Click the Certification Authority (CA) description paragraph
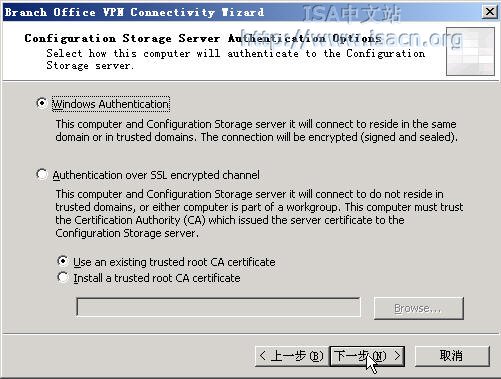The image size is (501, 379). click(259, 213)
